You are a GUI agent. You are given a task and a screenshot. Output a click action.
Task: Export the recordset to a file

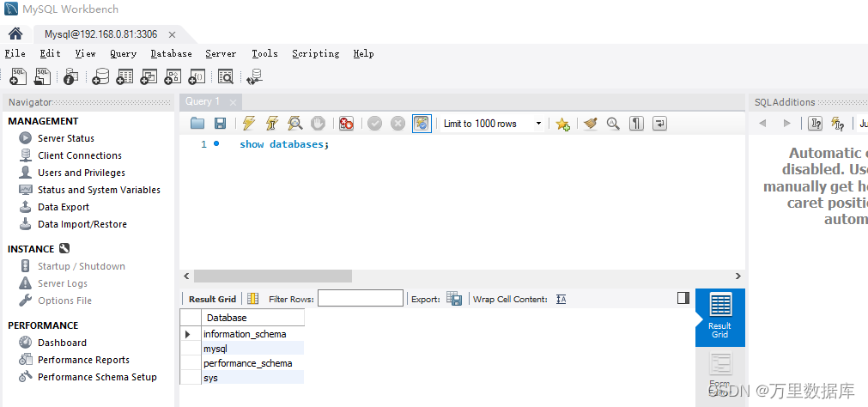(x=454, y=299)
